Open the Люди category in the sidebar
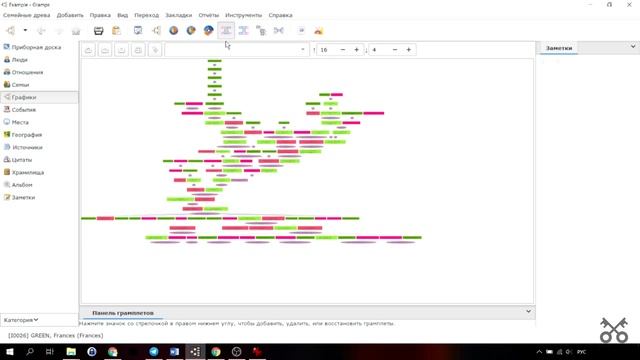 click(39, 60)
